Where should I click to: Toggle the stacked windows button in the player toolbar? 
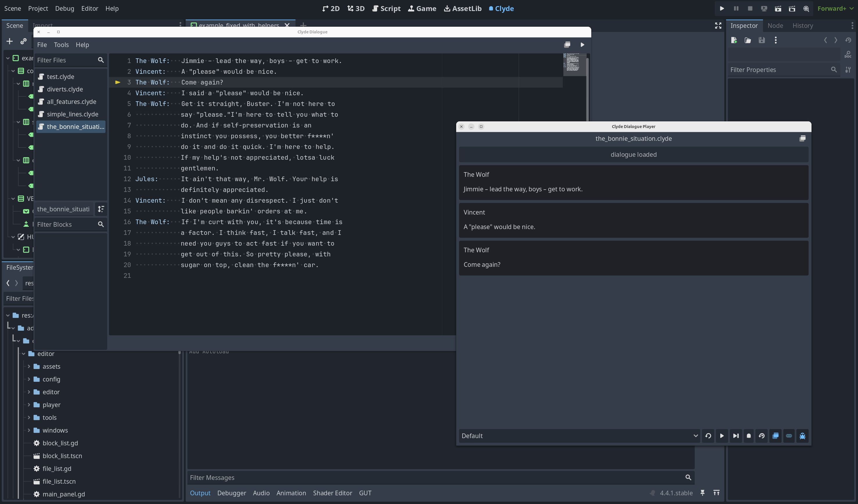(x=775, y=435)
